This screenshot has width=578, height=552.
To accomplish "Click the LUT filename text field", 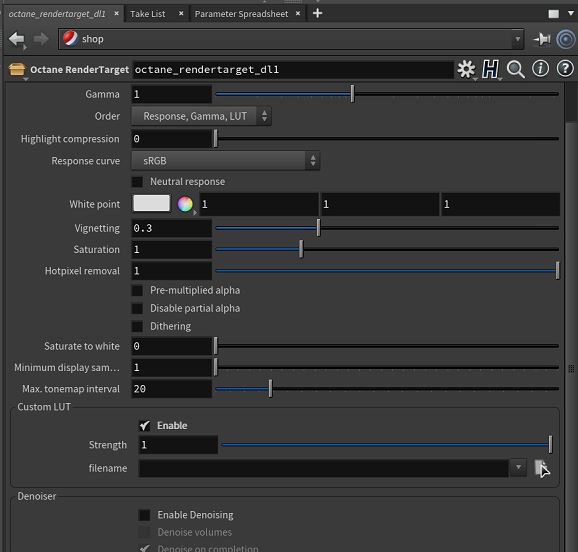I will click(x=324, y=468).
